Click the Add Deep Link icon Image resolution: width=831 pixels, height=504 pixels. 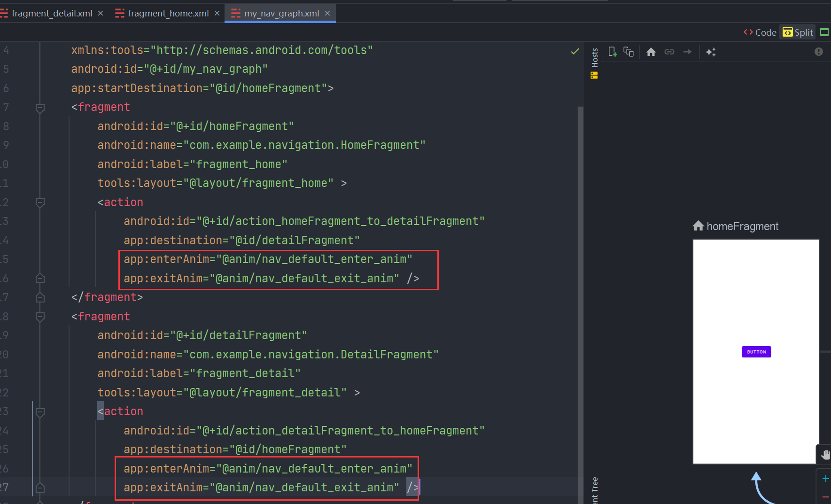tap(669, 52)
